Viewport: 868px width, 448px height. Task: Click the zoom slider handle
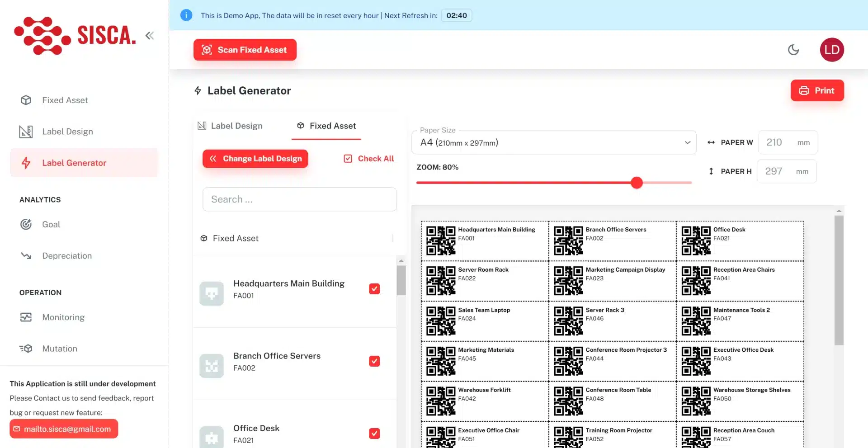click(x=637, y=183)
